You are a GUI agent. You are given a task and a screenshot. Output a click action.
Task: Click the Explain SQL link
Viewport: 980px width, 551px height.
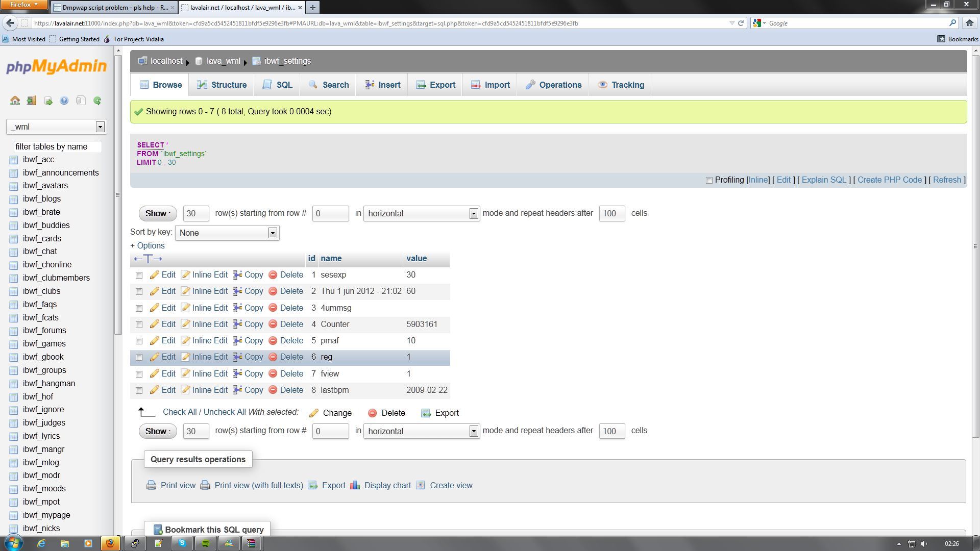coord(824,180)
